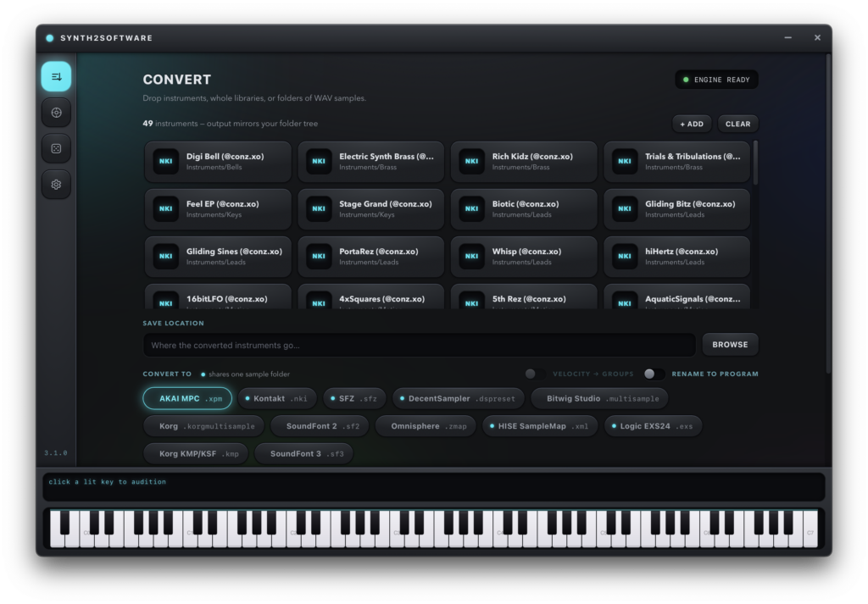The height and width of the screenshot is (604, 868).
Task: Close the Synth2Software window
Action: 817,37
